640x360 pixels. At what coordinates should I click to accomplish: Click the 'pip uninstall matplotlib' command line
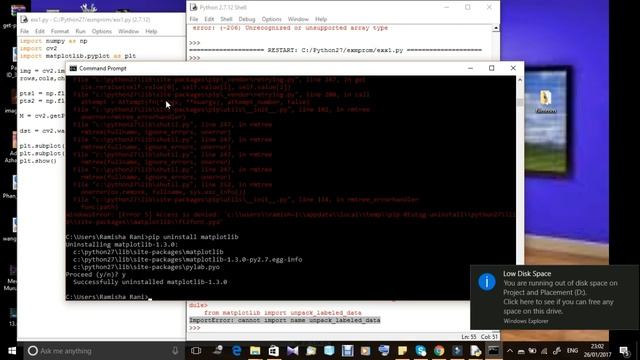coord(152,237)
